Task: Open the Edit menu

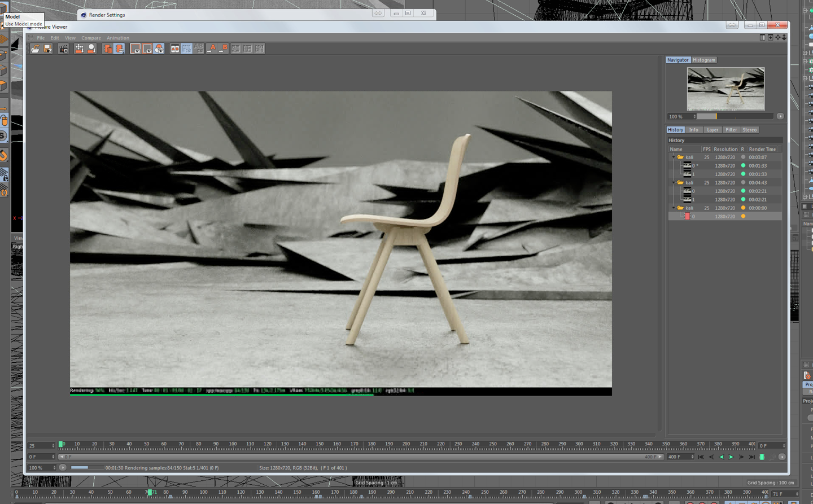Action: point(55,38)
